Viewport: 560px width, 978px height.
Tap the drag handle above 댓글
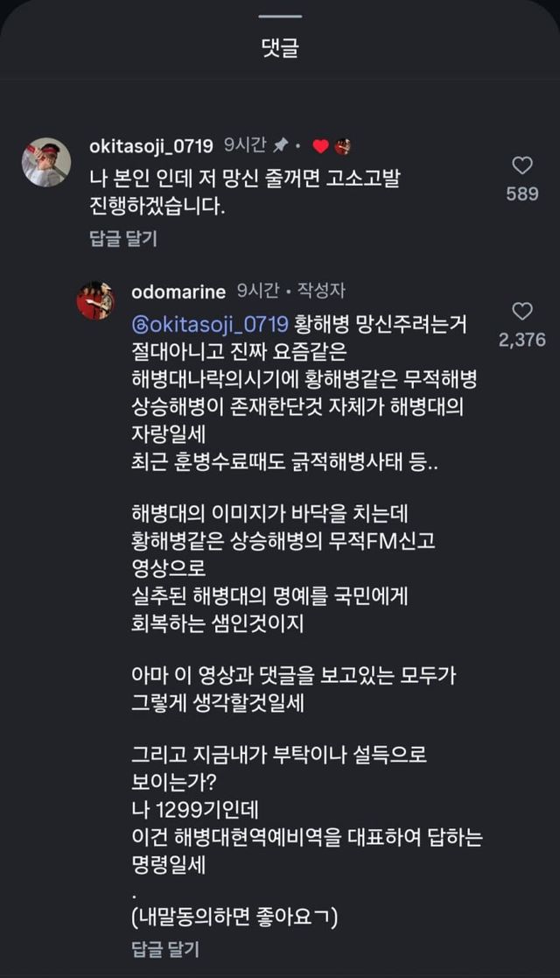pyautogui.click(x=280, y=17)
